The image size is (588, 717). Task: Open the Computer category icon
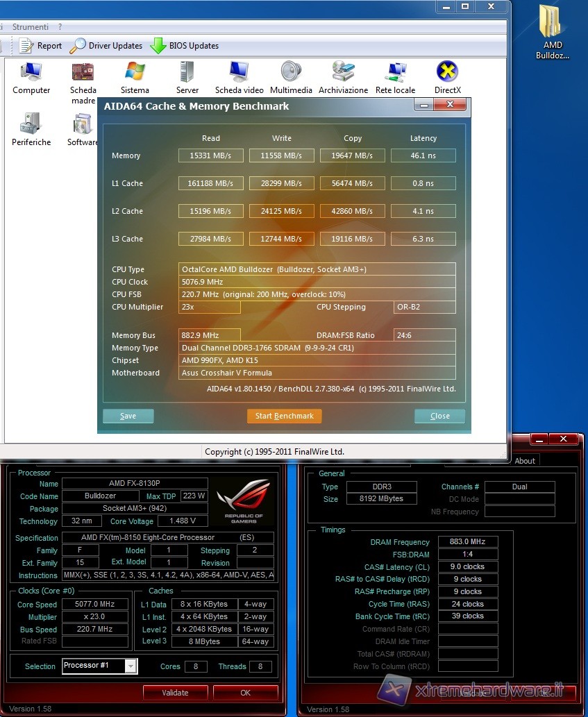(31, 72)
